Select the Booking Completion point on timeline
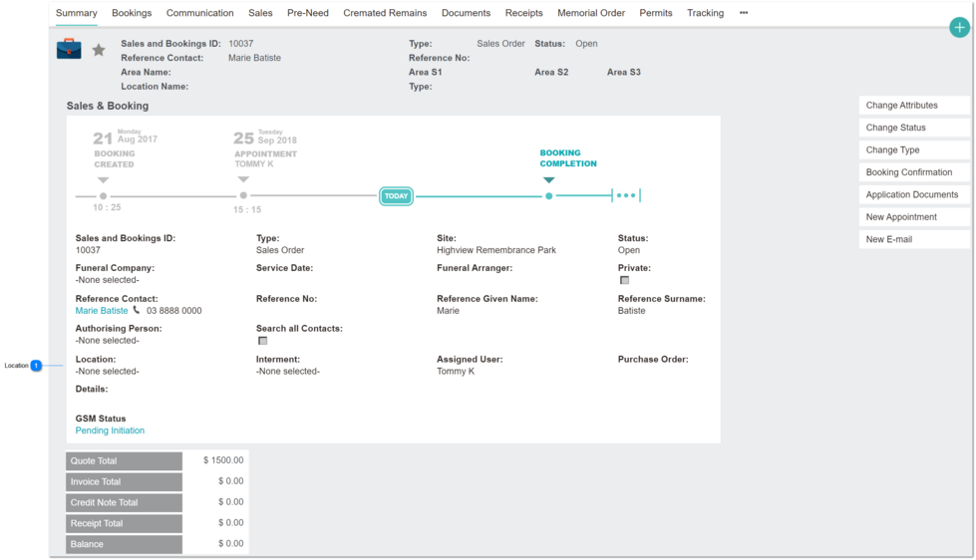This screenshot has height=560, width=976. pos(548,196)
